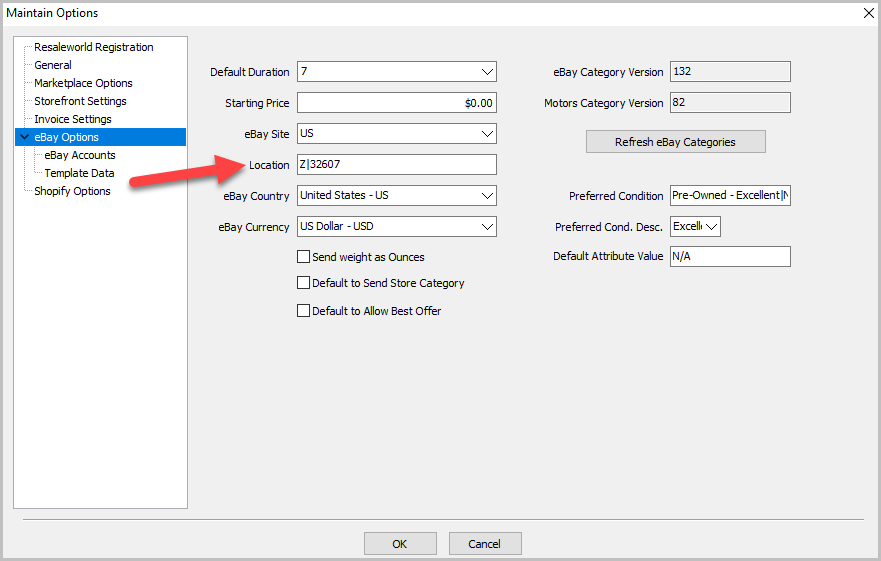The image size is (881, 561).
Task: Click Default Attribute Value field
Action: pos(730,256)
